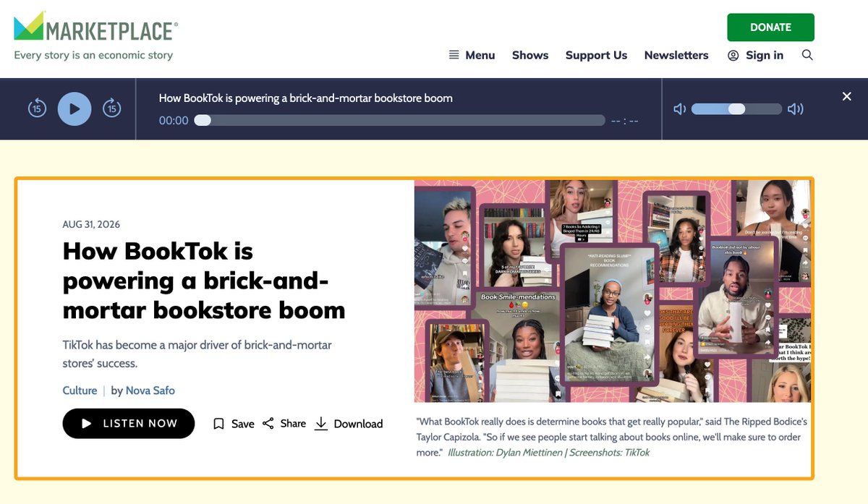Open author Nova Safo's page
This screenshot has width=868, height=504.
[150, 390]
